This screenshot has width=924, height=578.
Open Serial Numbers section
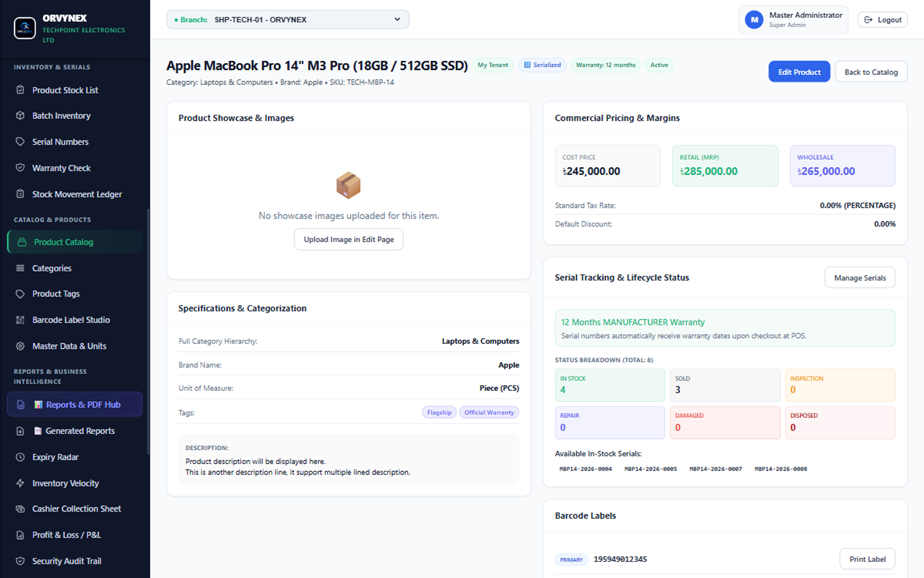pyautogui.click(x=74, y=142)
